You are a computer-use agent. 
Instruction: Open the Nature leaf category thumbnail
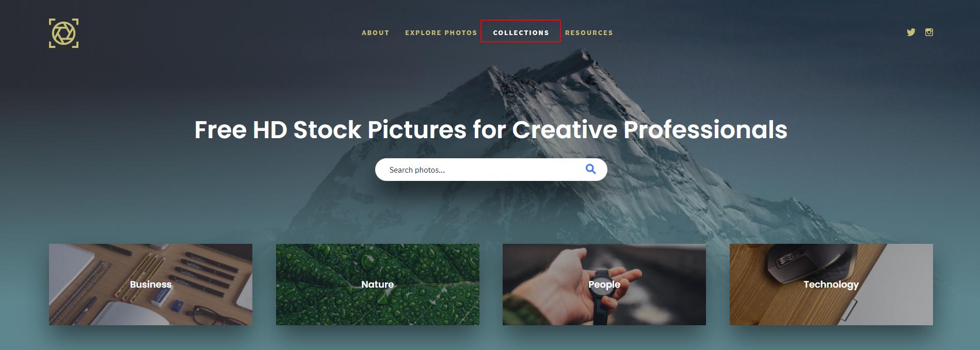point(378,285)
